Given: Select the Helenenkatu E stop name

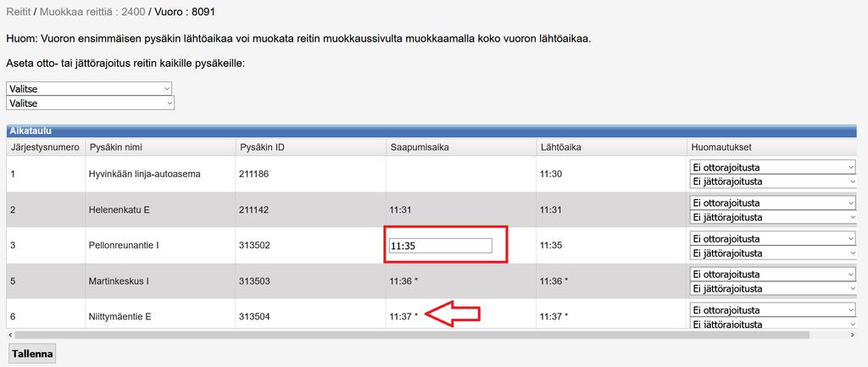Looking at the screenshot, I should (x=119, y=210).
